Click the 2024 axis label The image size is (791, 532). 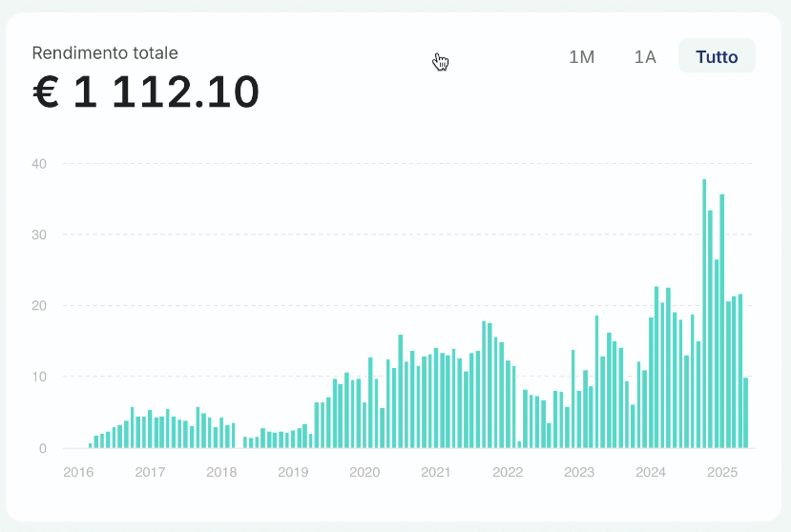(x=651, y=472)
